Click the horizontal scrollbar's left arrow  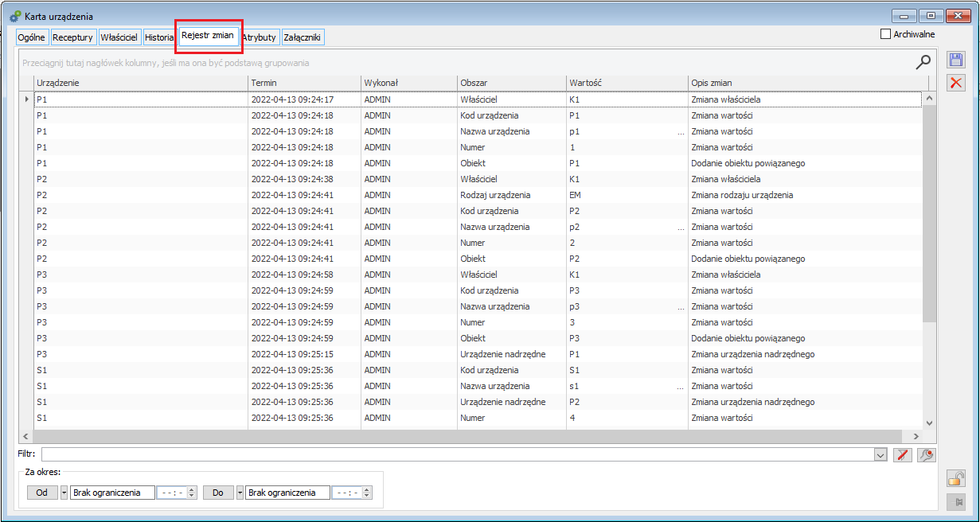25,436
